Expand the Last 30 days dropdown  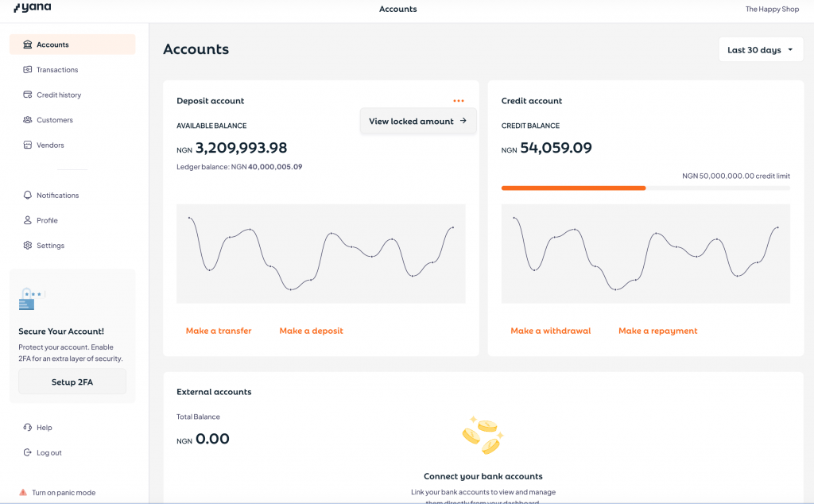[760, 50]
